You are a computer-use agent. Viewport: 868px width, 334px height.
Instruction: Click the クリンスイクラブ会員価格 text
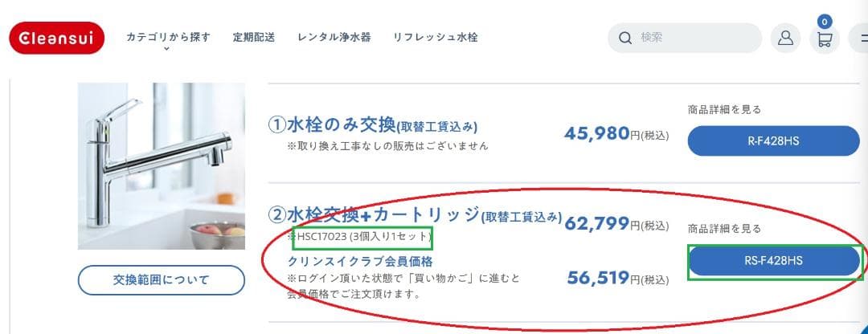click(360, 261)
